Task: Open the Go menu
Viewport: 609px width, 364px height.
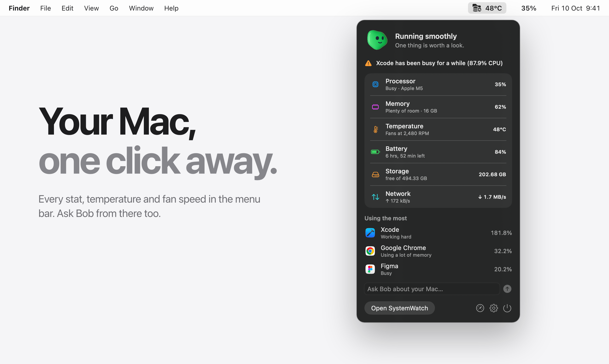Action: (114, 8)
